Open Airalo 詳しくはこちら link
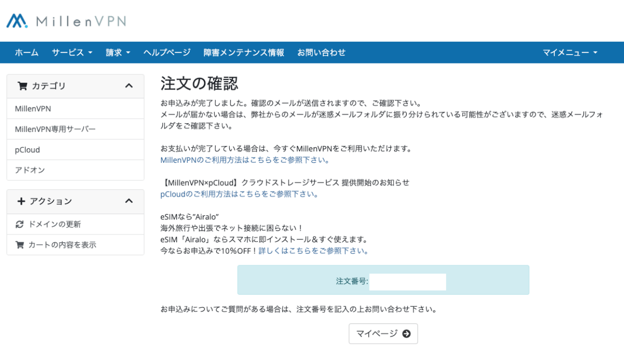This screenshot has height=364, width=624. tap(314, 251)
